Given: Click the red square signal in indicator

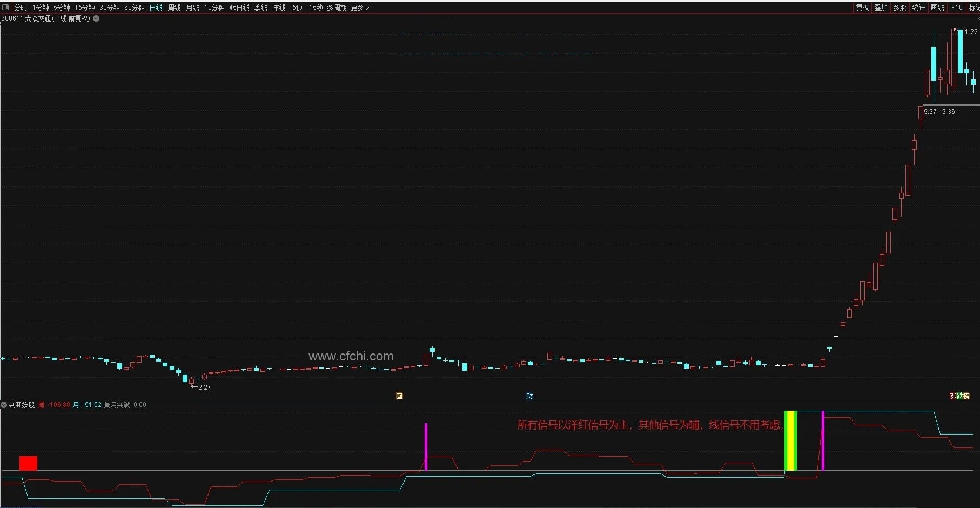Looking at the screenshot, I should pos(28,463).
